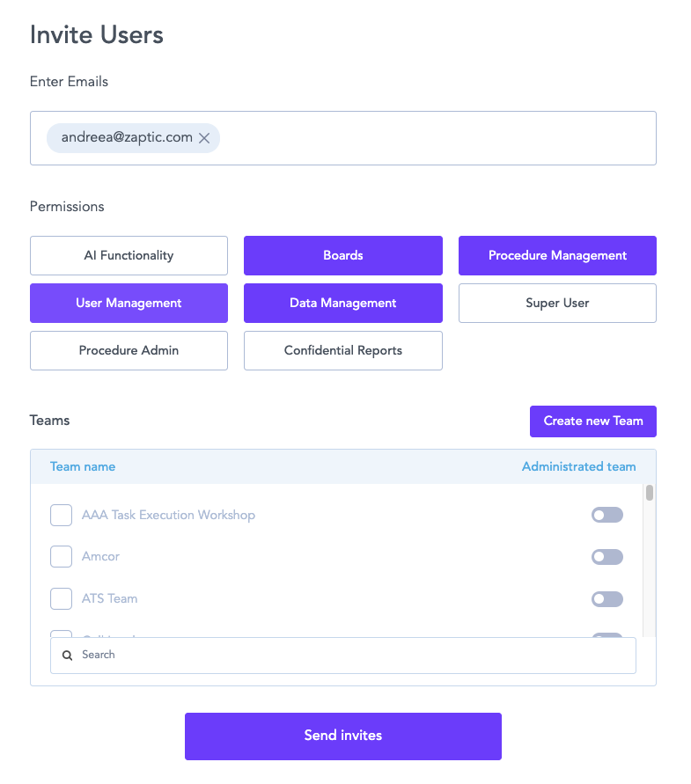
Task: Toggle administrated team for AAA Task Execution Workshop
Action: click(606, 515)
